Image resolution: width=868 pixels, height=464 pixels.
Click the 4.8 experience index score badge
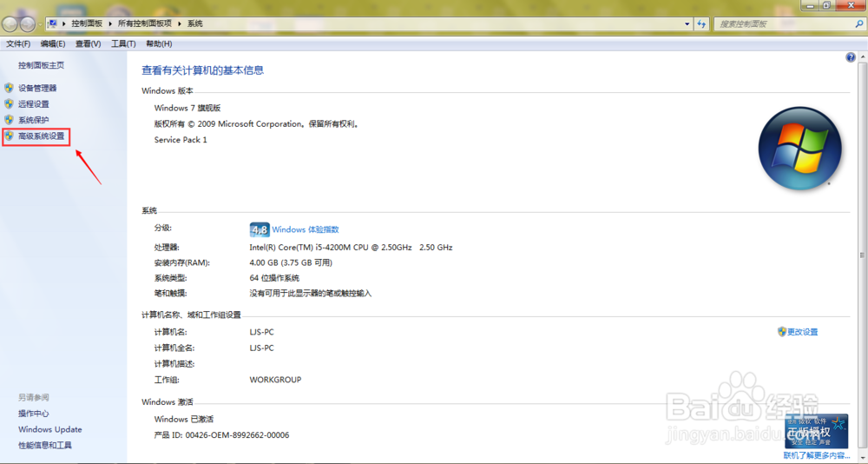tap(260, 229)
